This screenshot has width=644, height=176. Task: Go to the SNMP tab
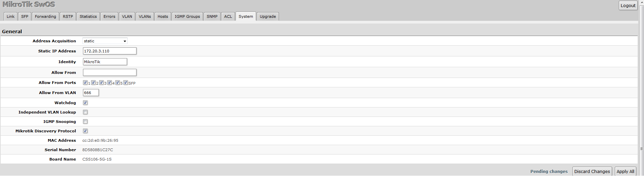tap(212, 16)
